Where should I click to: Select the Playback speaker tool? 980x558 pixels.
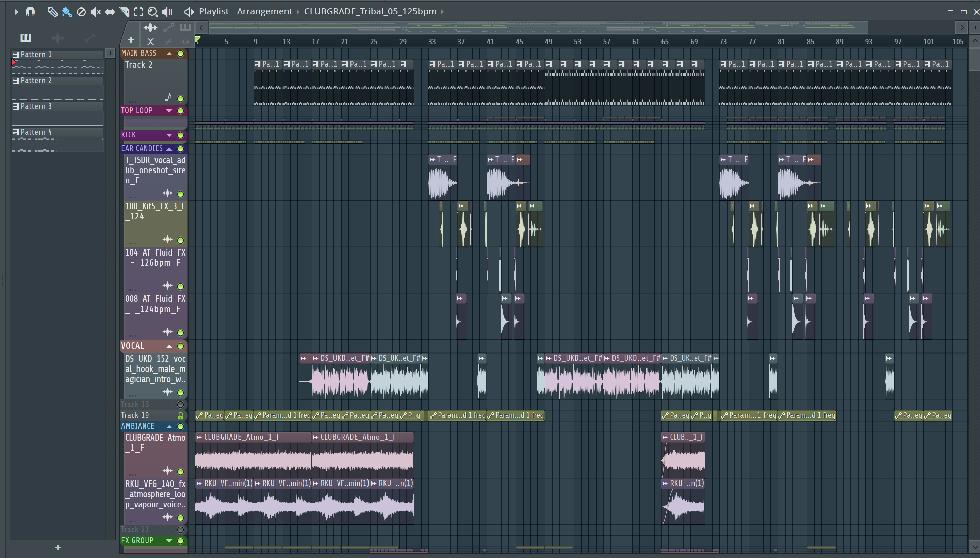coord(167,12)
